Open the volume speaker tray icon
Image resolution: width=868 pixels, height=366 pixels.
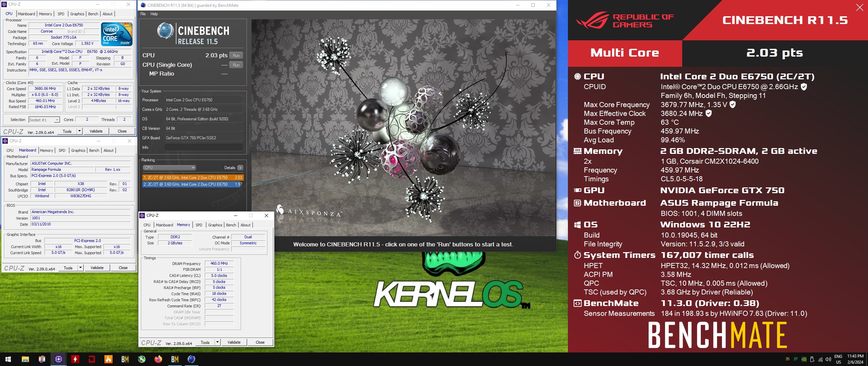click(x=828, y=360)
